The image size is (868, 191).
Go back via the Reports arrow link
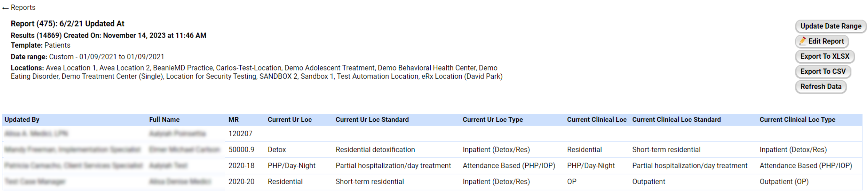[19, 7]
